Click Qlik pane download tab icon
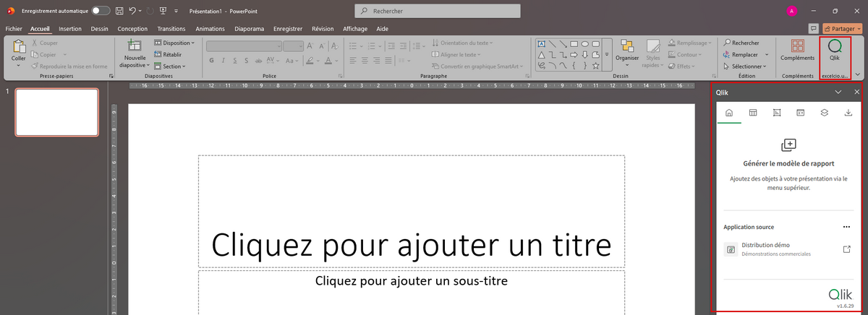868x315 pixels. (848, 112)
